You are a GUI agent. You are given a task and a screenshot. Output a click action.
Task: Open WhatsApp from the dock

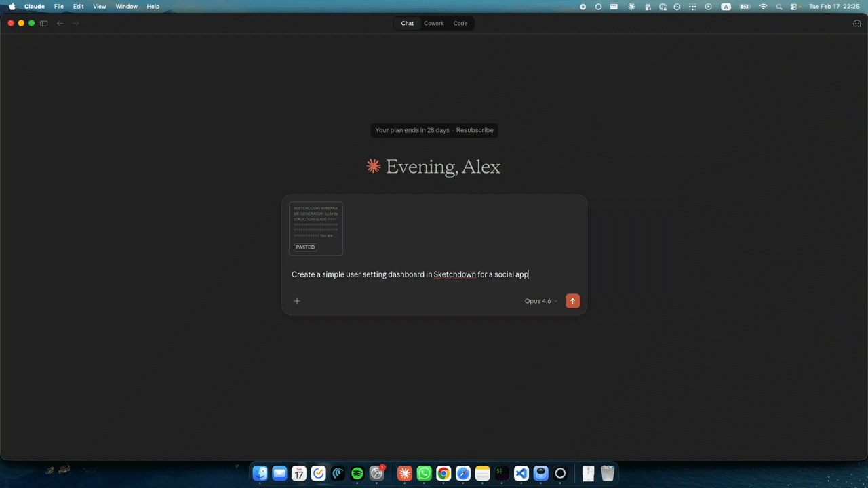point(425,473)
